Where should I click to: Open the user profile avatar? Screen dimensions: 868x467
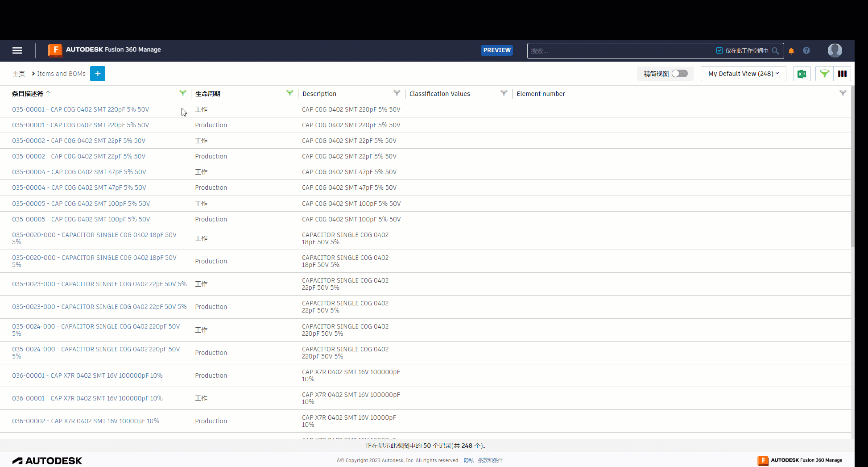pyautogui.click(x=835, y=50)
